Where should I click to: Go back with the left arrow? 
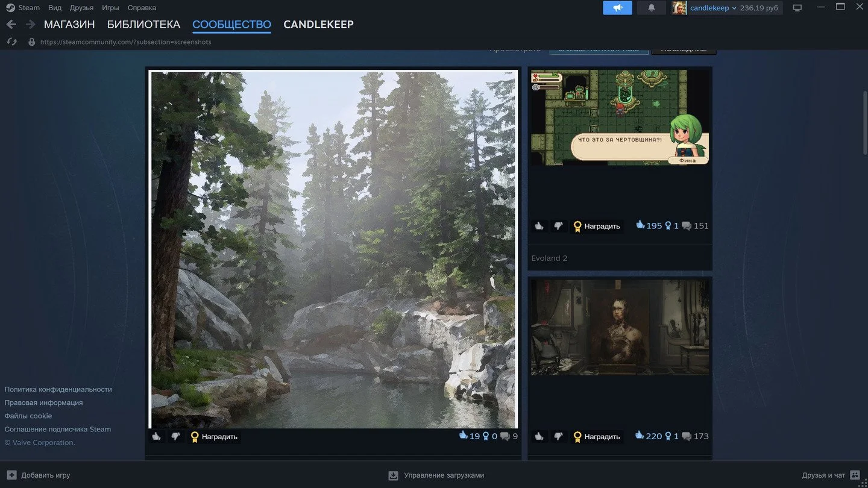pyautogui.click(x=11, y=25)
